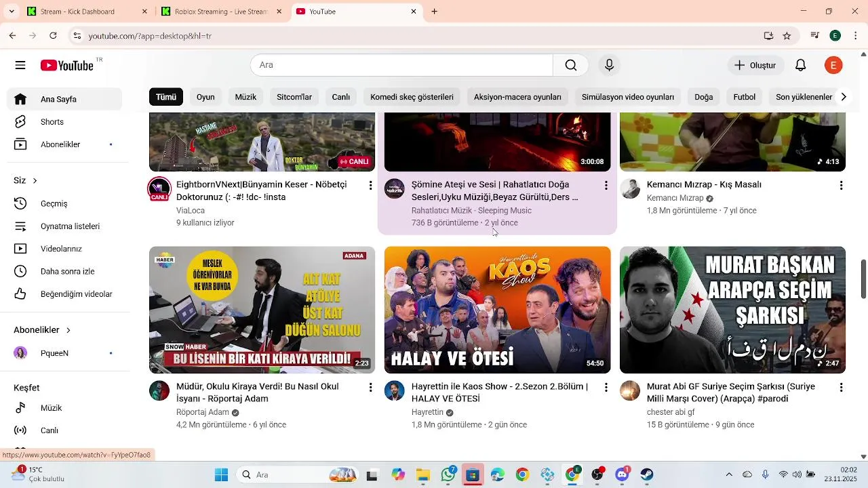Switch to Roblox Streaming browser tab
The height and width of the screenshot is (488, 868).
(221, 12)
